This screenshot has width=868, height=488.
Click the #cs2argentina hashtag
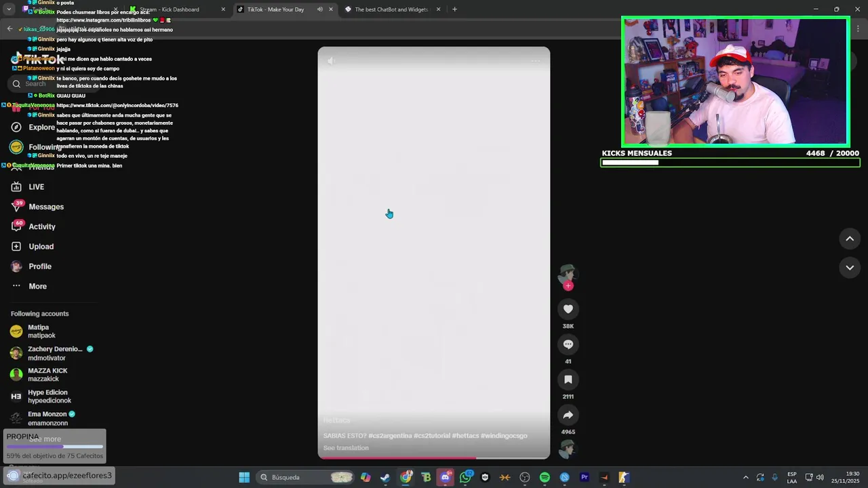[x=390, y=436]
